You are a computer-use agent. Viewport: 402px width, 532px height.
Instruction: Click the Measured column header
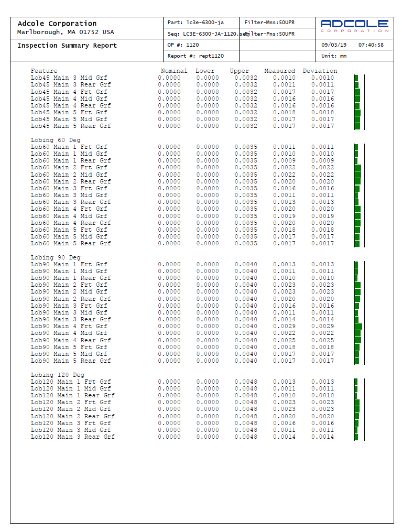pyautogui.click(x=279, y=71)
